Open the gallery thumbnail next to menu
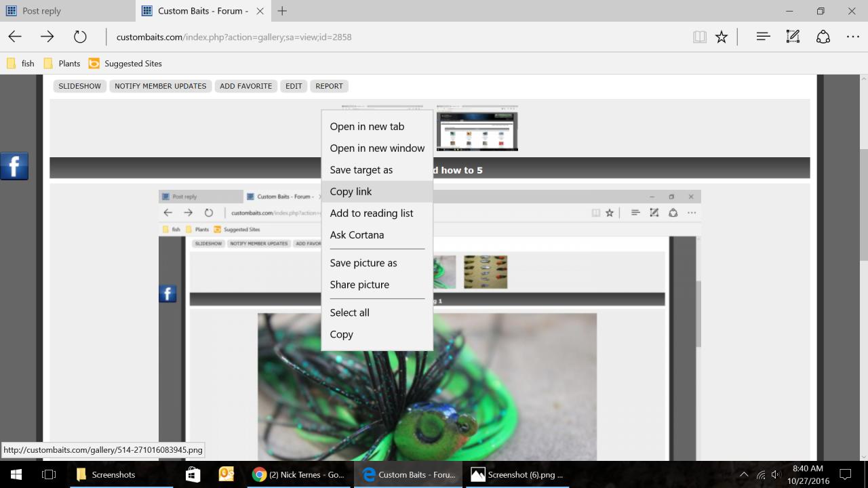The image size is (868, 488). 477,129
